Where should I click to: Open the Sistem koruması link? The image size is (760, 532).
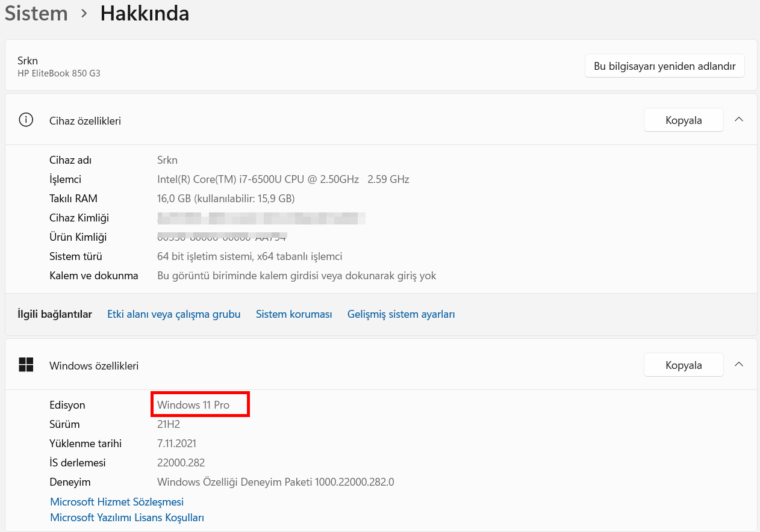[294, 314]
